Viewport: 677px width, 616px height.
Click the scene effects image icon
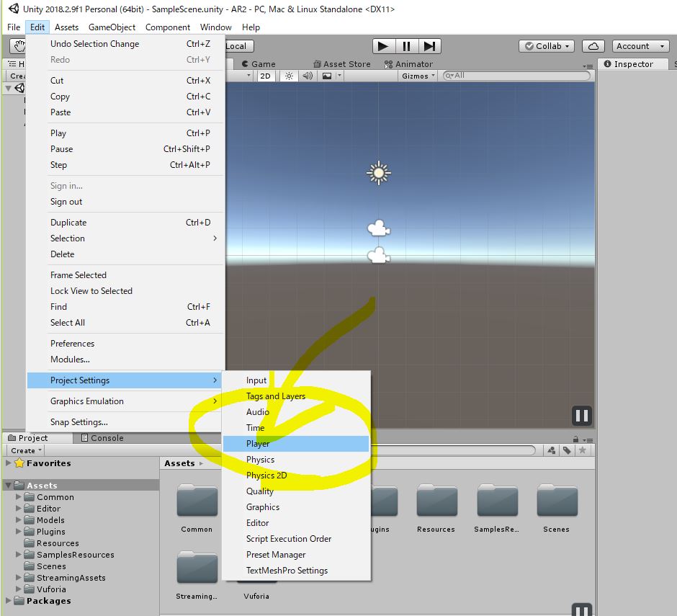[327, 76]
